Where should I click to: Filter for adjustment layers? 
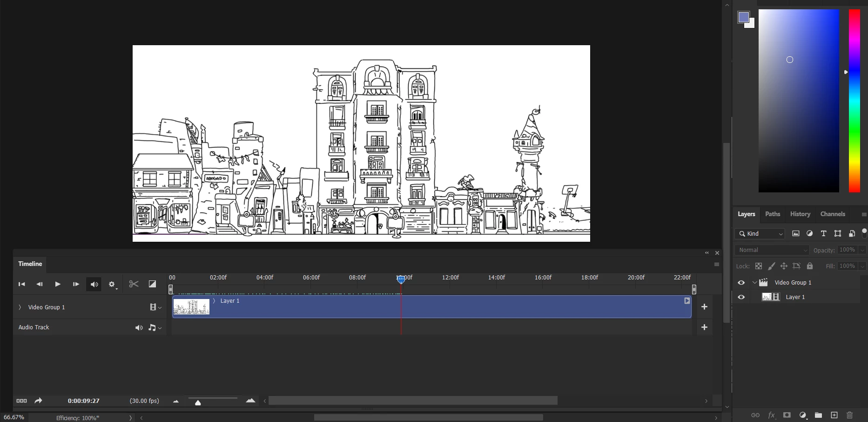[x=810, y=234]
